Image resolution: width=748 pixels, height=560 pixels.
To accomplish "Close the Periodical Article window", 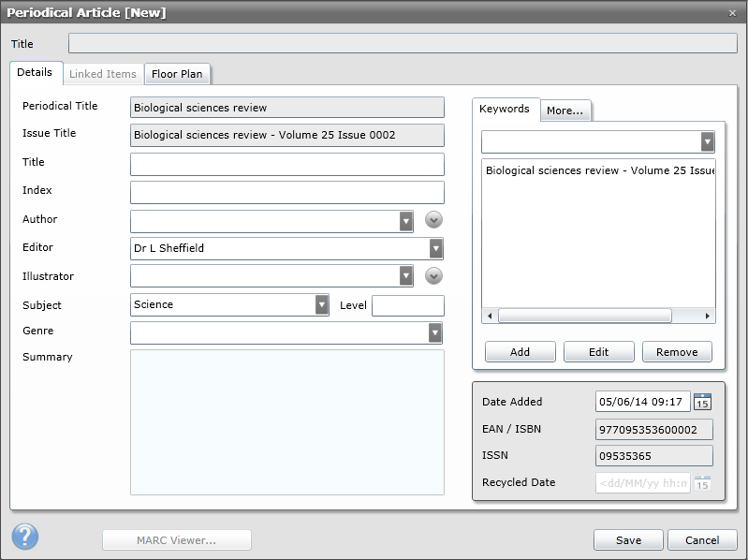I will pyautogui.click(x=732, y=12).
